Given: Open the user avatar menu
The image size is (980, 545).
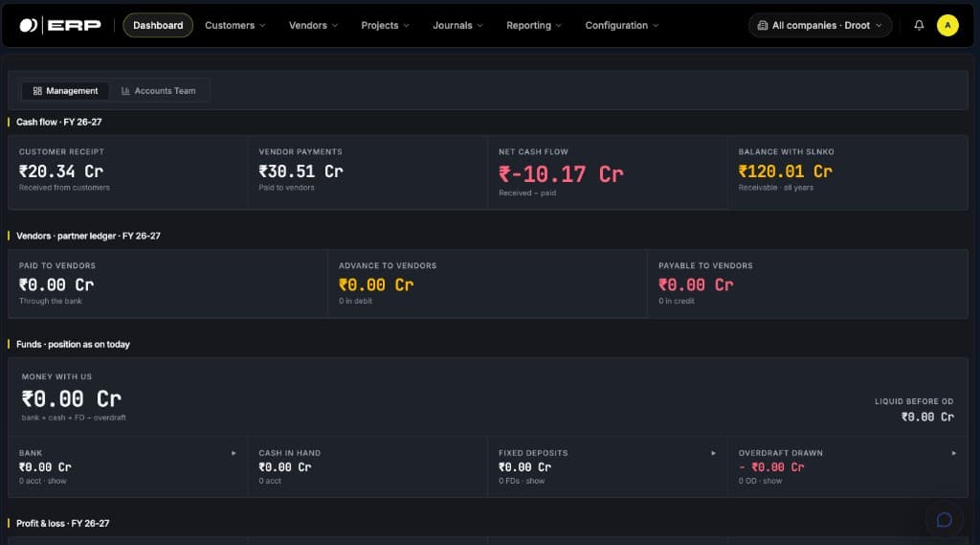Looking at the screenshot, I should [x=947, y=25].
